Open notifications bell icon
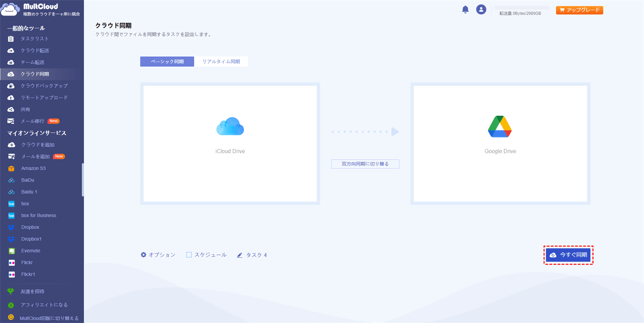This screenshot has width=644, height=323. click(465, 9)
